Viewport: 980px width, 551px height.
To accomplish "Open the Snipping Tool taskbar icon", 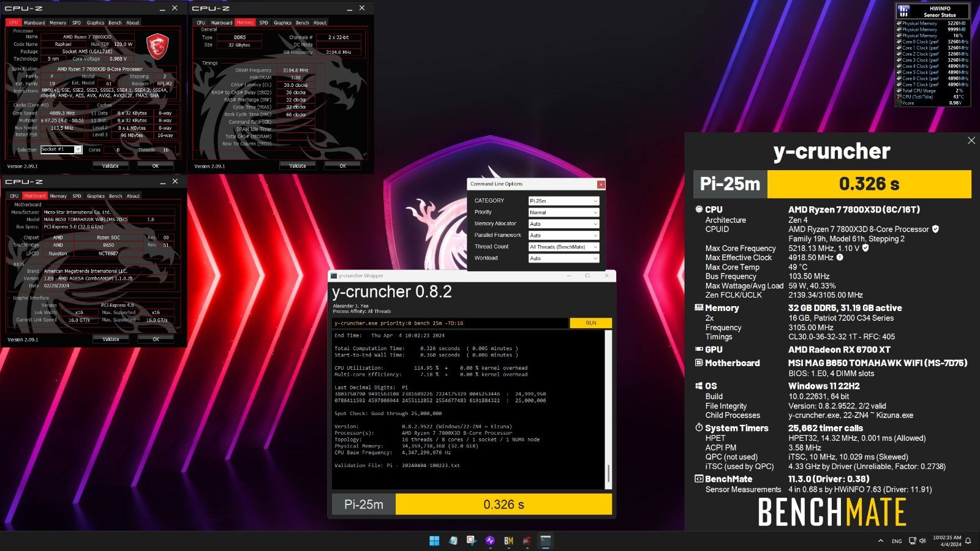I will tap(471, 541).
